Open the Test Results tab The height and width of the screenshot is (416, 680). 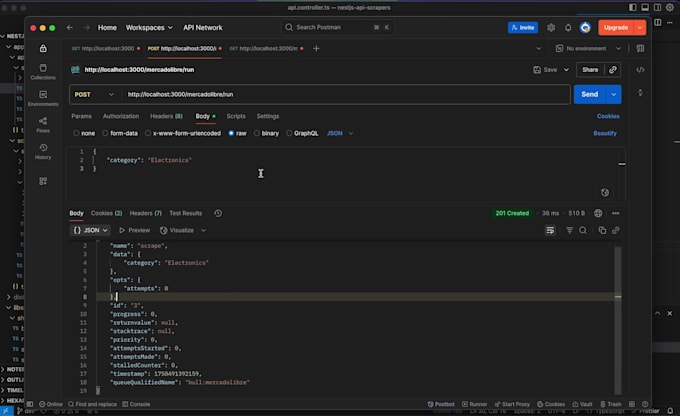[x=186, y=213]
